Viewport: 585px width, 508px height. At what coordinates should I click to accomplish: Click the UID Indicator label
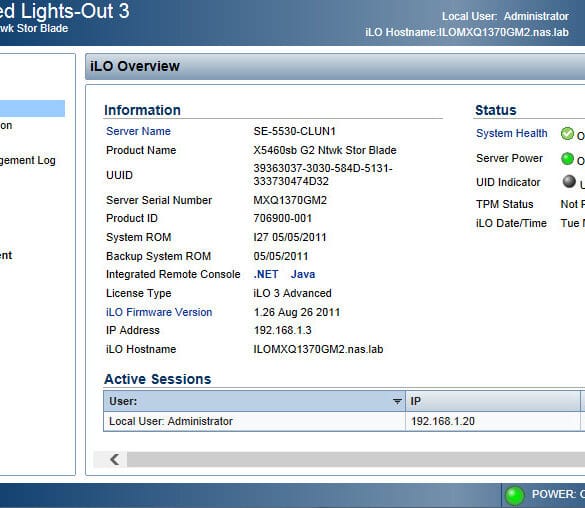(508, 182)
